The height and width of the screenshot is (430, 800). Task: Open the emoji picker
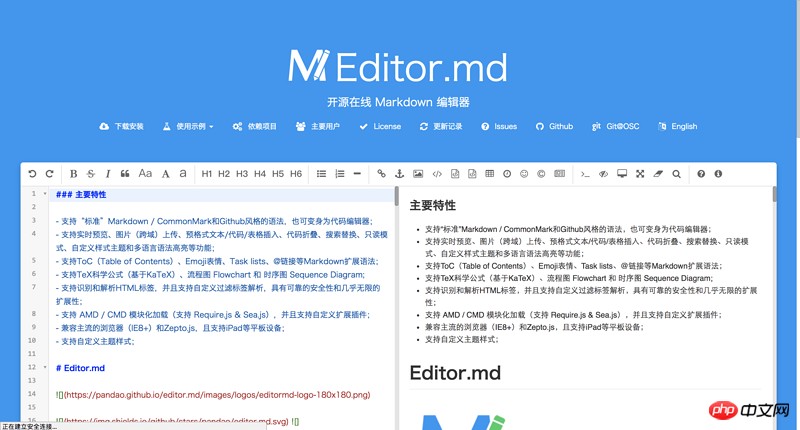coord(524,173)
